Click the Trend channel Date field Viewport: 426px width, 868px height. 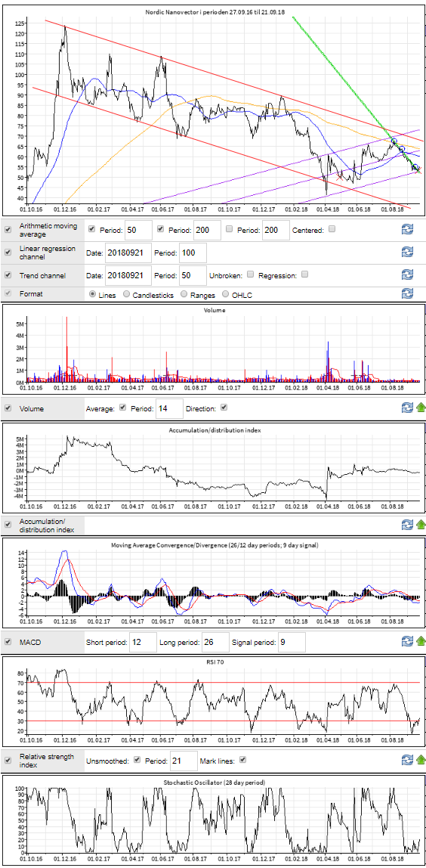(128, 275)
